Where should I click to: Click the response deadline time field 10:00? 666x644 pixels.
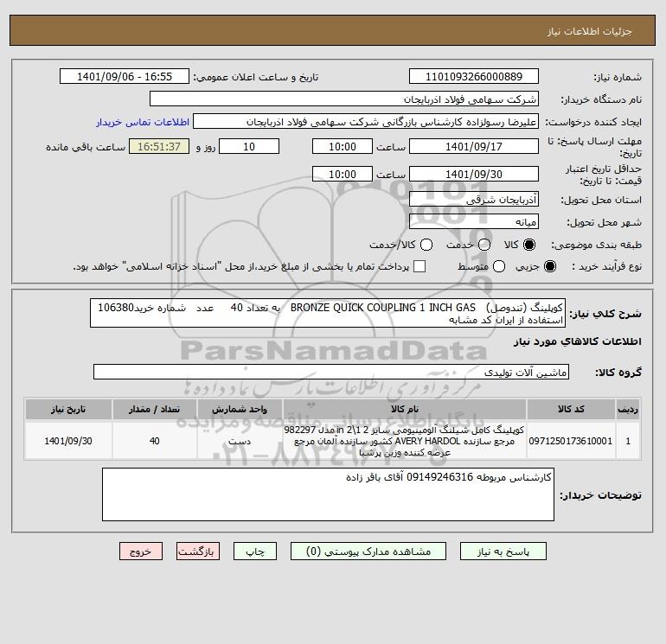click(343, 146)
